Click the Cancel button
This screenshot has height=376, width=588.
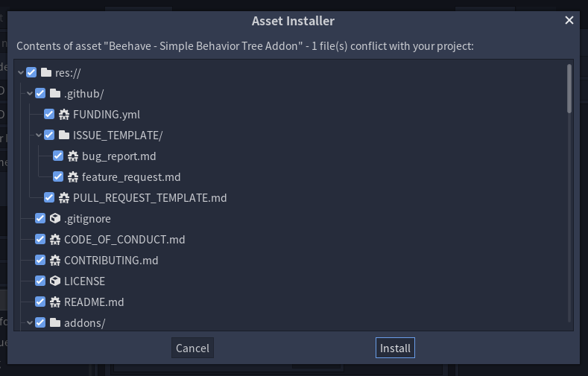click(192, 348)
